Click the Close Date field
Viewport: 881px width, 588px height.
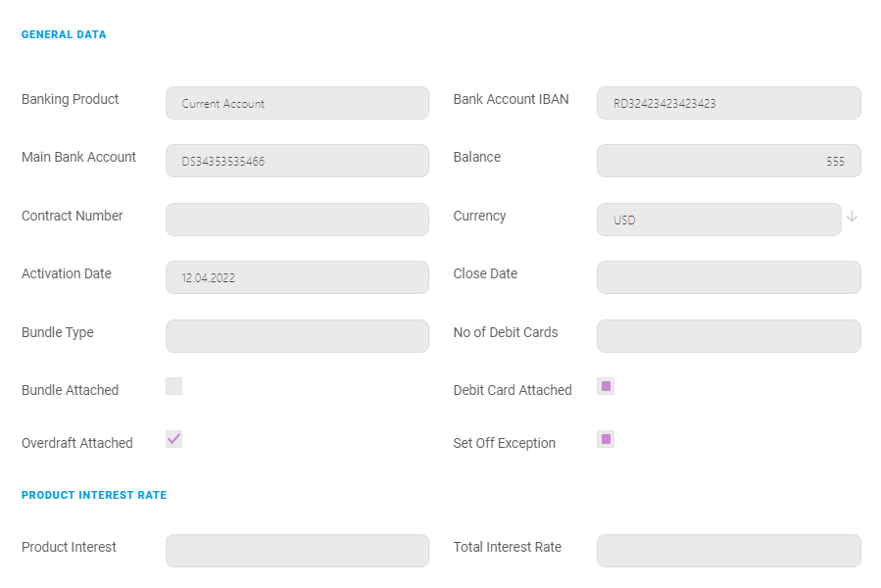[728, 277]
